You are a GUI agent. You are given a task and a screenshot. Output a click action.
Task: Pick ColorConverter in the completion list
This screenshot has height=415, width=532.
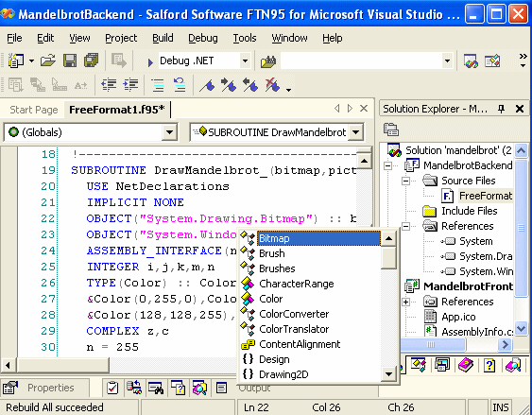point(294,314)
